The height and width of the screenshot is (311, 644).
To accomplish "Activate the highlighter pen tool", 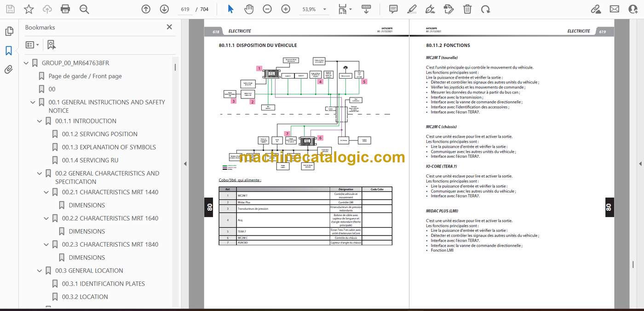I will click(412, 9).
